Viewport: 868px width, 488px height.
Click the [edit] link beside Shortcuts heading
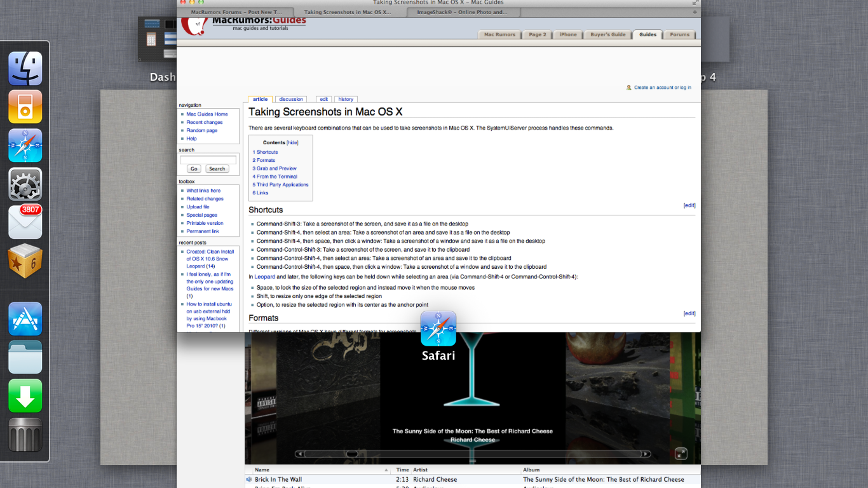tap(689, 205)
